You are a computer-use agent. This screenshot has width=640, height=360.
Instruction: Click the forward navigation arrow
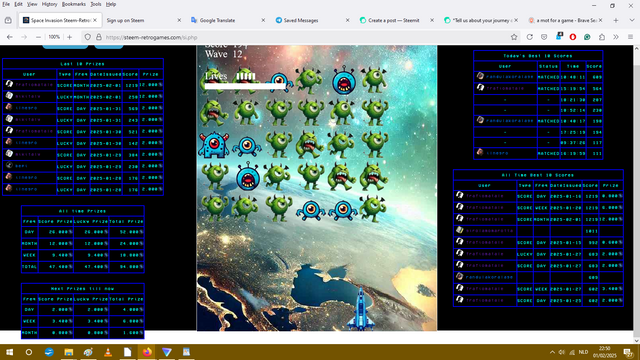click(24, 37)
